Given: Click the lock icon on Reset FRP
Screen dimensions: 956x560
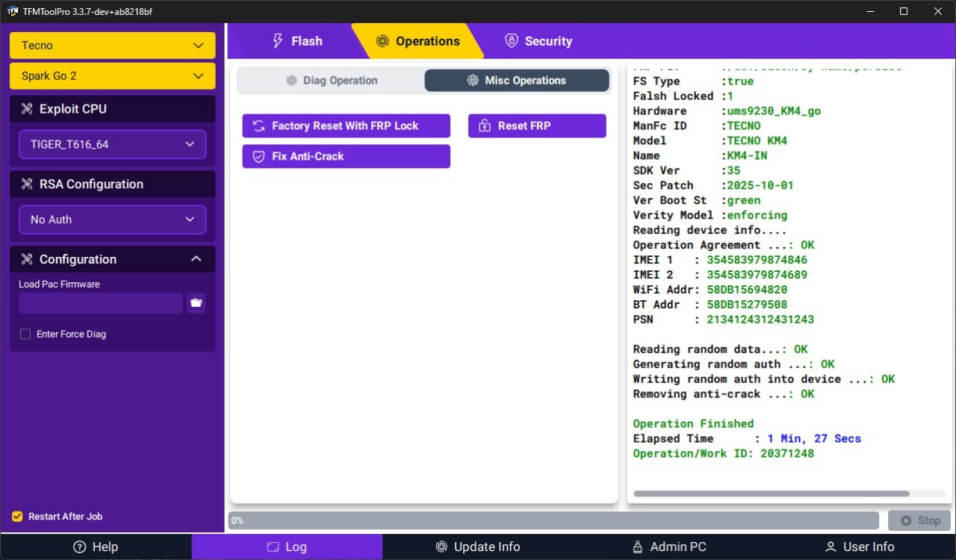Looking at the screenshot, I should [485, 126].
